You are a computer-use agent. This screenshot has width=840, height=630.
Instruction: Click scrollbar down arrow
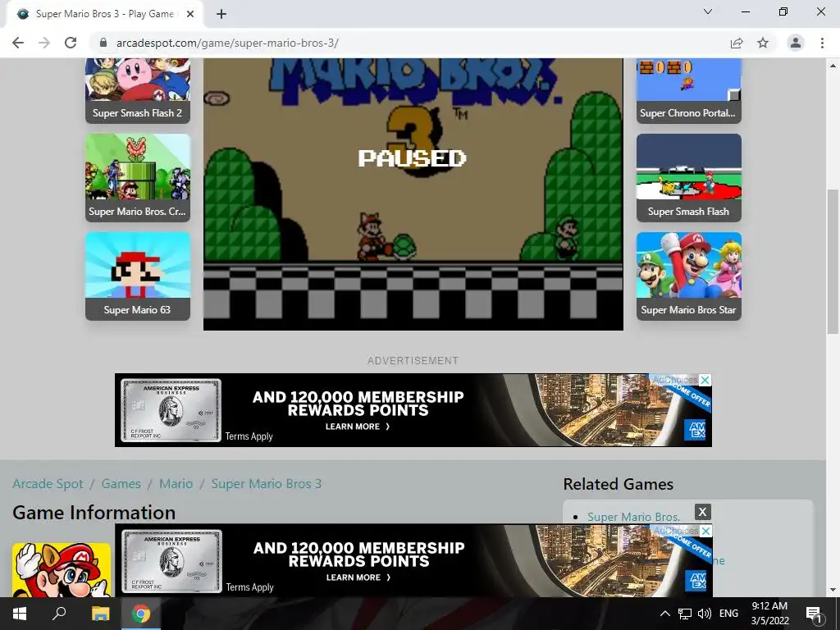tap(833, 591)
